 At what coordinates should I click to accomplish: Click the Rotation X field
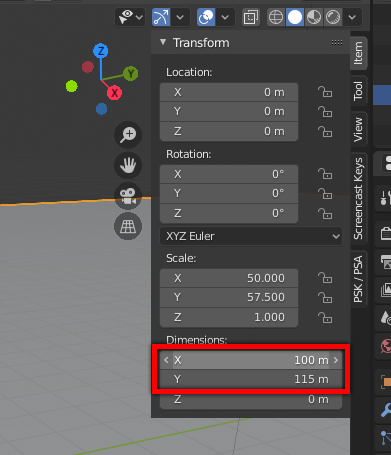[229, 174]
